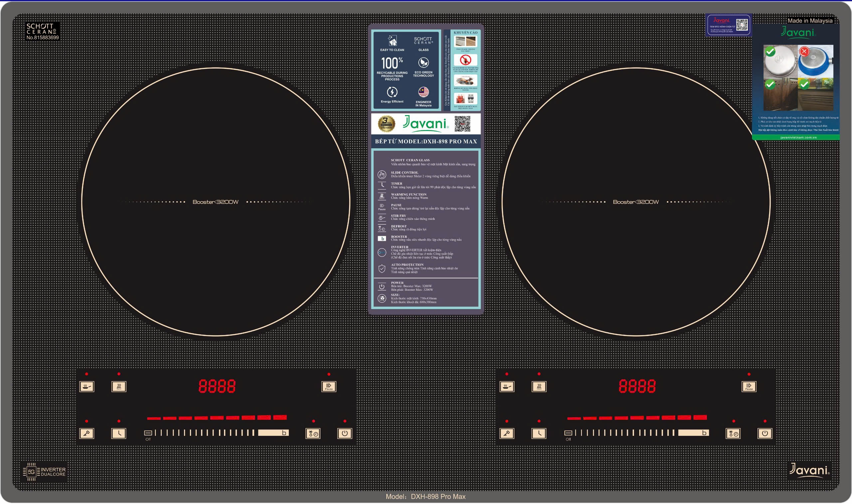Viewport: 852px width, 504px height.
Task: Tap the right zone Timer clock button
Action: [x=539, y=433]
